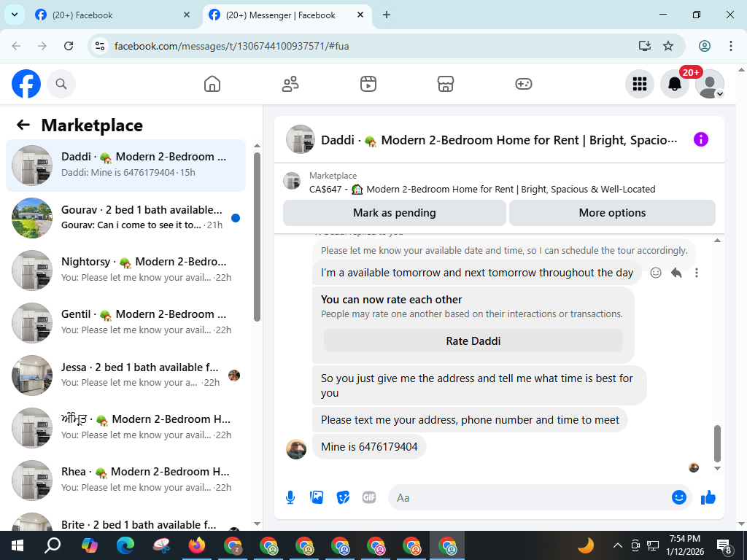The image size is (747, 560).
Task: Go to the Home feed icon
Action: [x=212, y=85]
